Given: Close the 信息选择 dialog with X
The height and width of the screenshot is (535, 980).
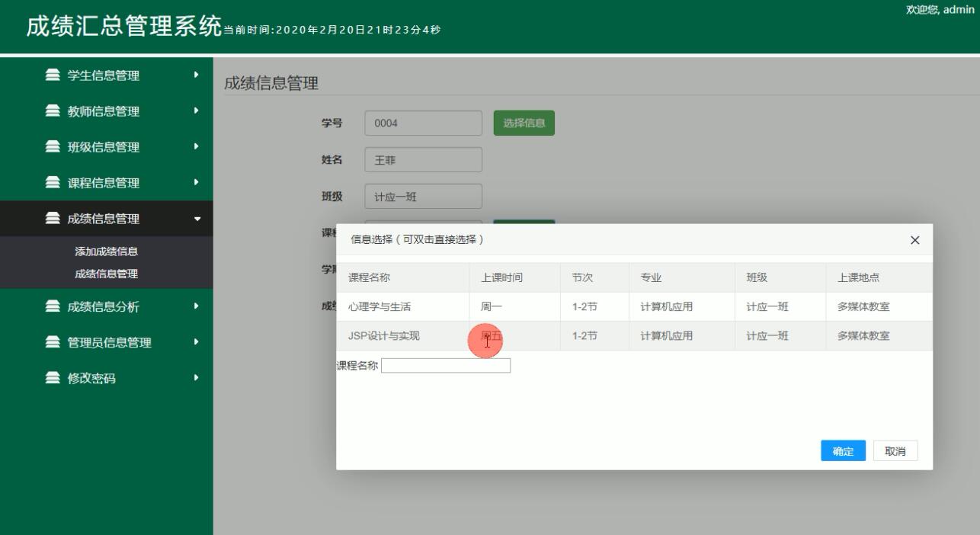Looking at the screenshot, I should pyautogui.click(x=915, y=240).
